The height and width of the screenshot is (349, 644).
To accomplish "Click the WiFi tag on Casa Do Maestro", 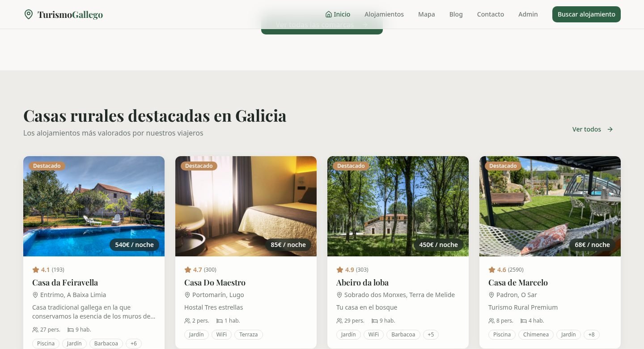I will tap(221, 335).
